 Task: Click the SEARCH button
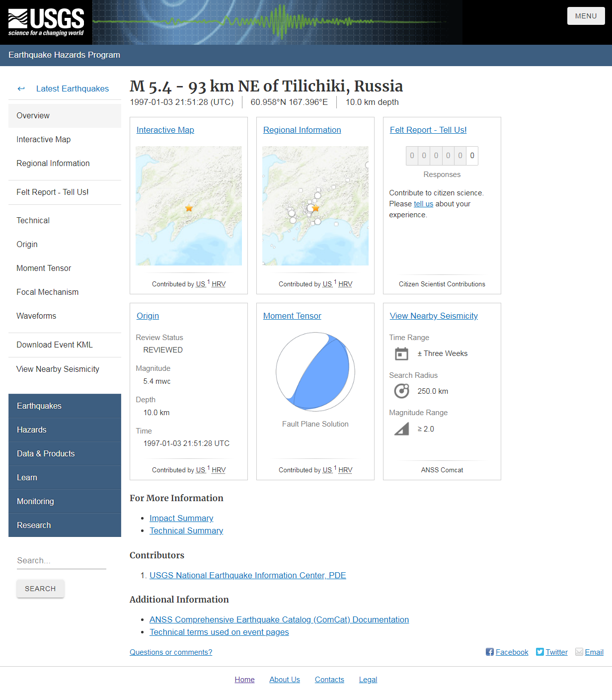[x=40, y=589]
